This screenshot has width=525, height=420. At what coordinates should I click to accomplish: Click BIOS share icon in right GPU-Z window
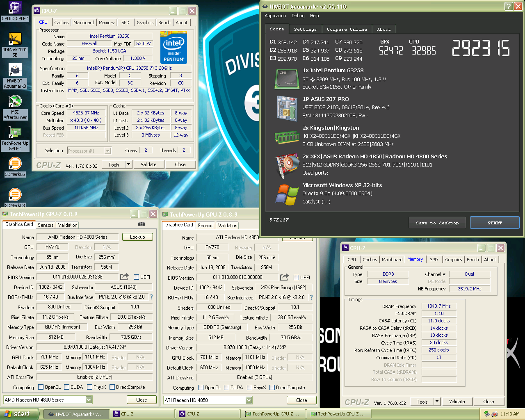tap(284, 277)
